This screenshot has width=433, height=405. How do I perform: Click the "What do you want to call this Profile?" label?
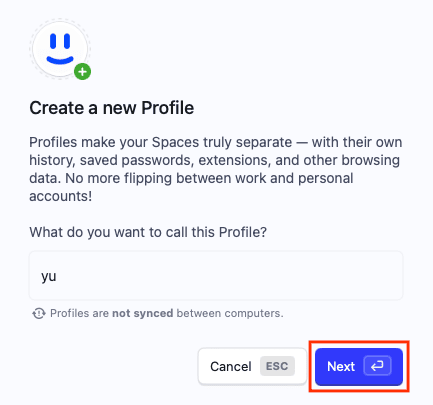(148, 232)
